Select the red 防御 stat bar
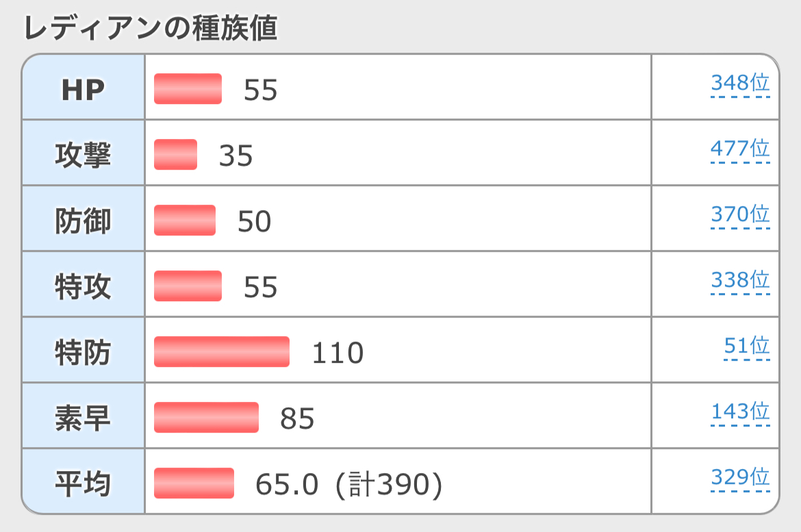 (x=184, y=220)
